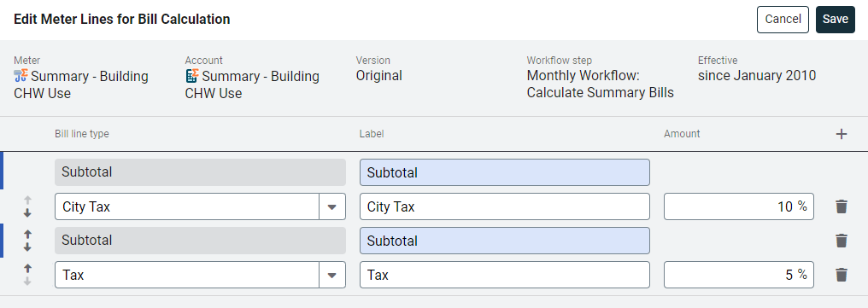This screenshot has width=868, height=308.
Task: Click the second Subtotal label field
Action: click(x=504, y=241)
